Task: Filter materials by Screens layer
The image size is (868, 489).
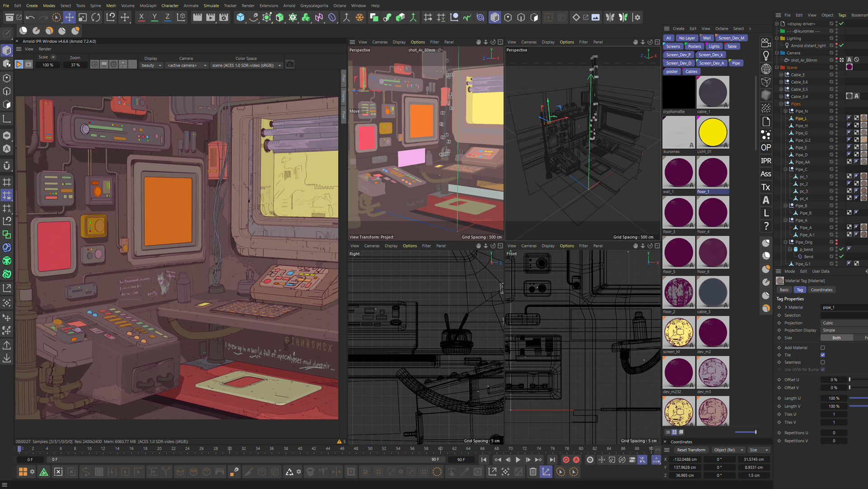Action: click(673, 46)
